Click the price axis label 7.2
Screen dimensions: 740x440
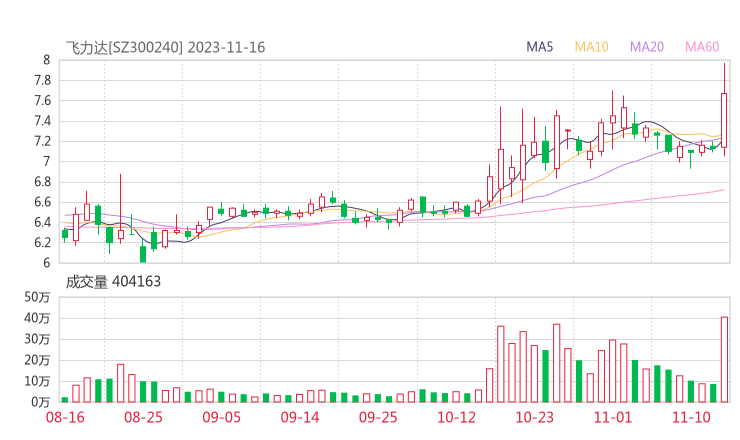click(42, 141)
